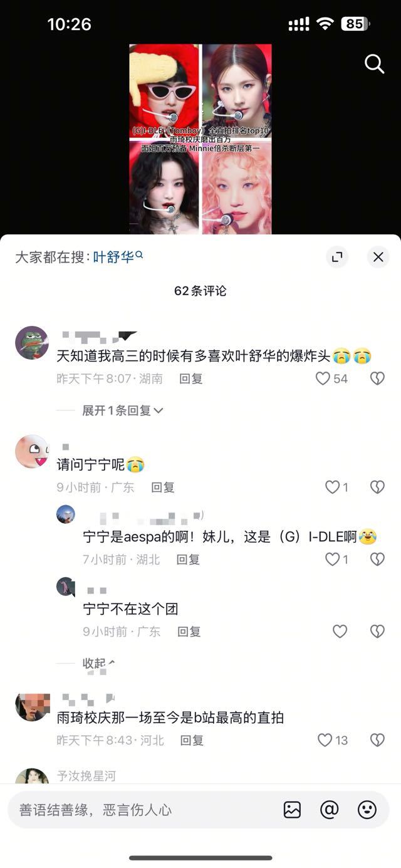Screen dimensions: 401x868
Task: Close the comments panel
Action: 378,257
